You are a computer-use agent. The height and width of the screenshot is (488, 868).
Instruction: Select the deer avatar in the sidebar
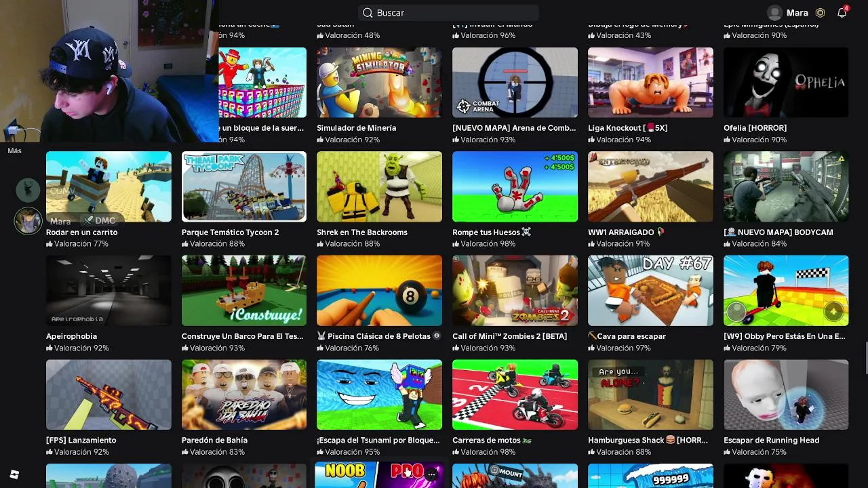pos(28,190)
